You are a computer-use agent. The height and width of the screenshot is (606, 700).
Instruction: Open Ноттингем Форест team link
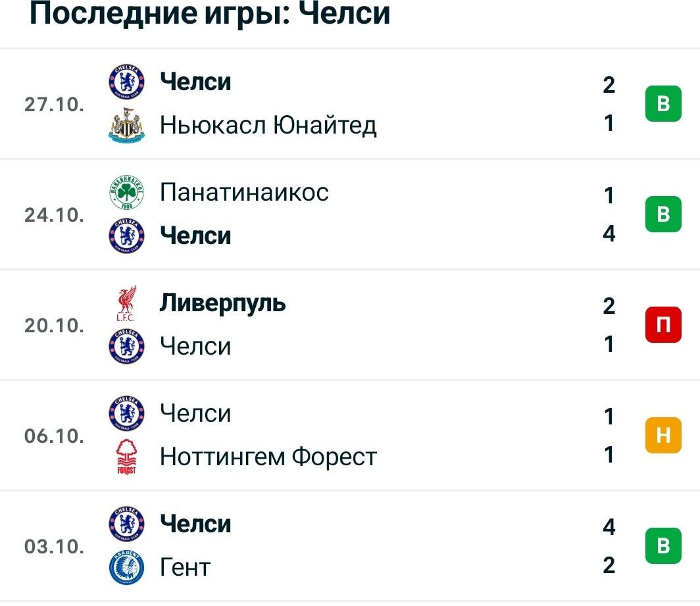pos(268,457)
